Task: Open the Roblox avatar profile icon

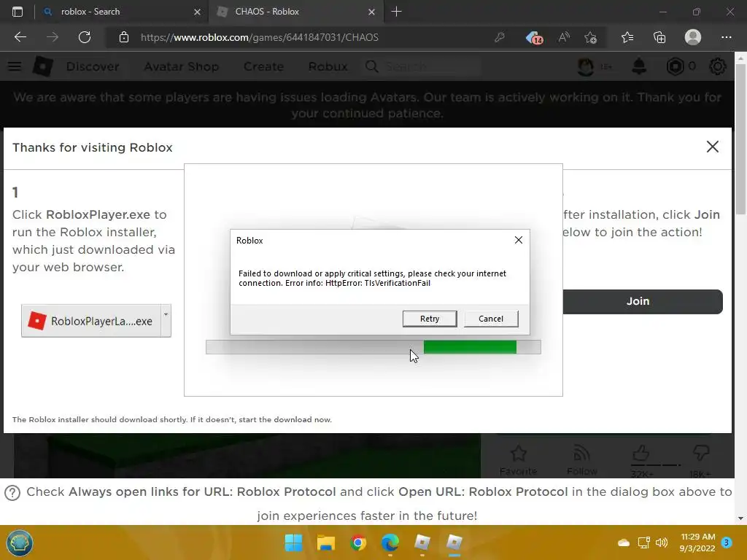Action: coord(586,66)
